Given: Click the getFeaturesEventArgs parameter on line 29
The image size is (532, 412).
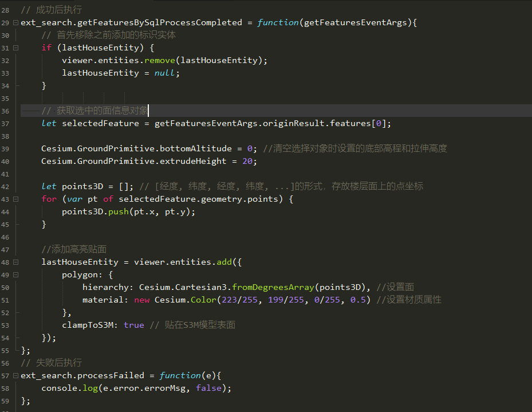Looking at the screenshot, I should click(x=355, y=23).
